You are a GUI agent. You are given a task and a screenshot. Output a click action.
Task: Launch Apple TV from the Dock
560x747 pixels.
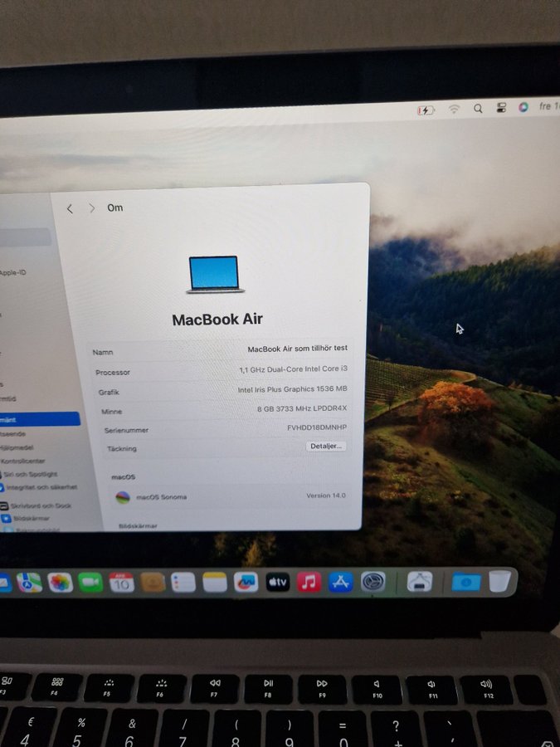[x=277, y=583]
